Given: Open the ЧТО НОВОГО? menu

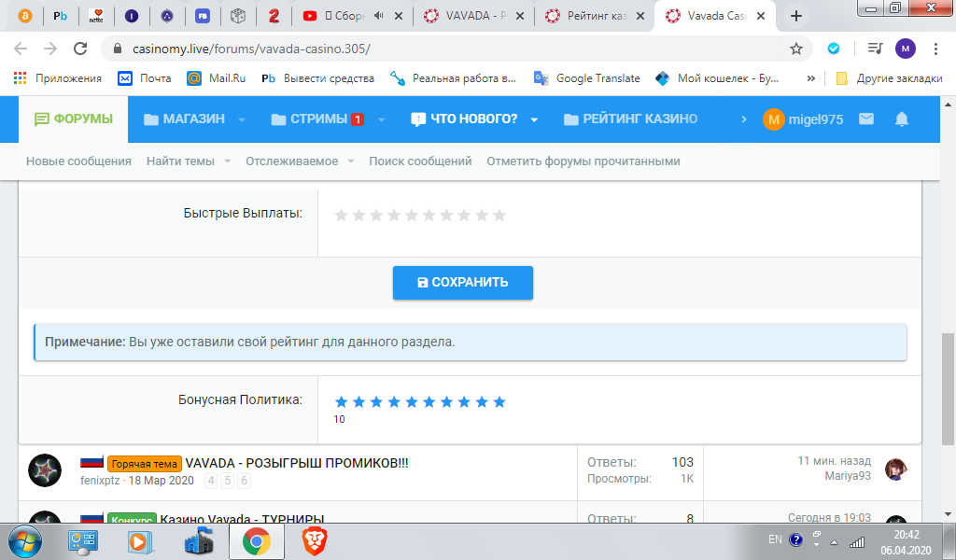Looking at the screenshot, I should [x=464, y=119].
